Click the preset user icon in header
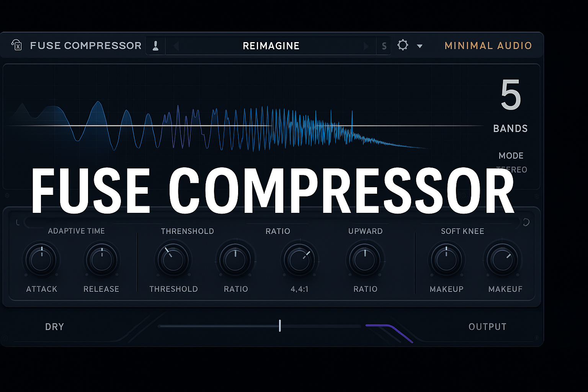The image size is (588, 392). (x=155, y=46)
